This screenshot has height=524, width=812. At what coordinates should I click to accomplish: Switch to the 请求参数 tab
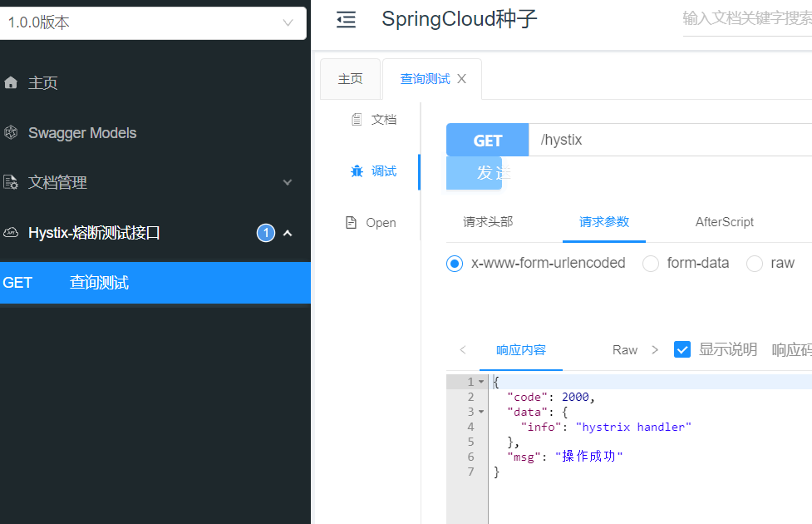(604, 222)
